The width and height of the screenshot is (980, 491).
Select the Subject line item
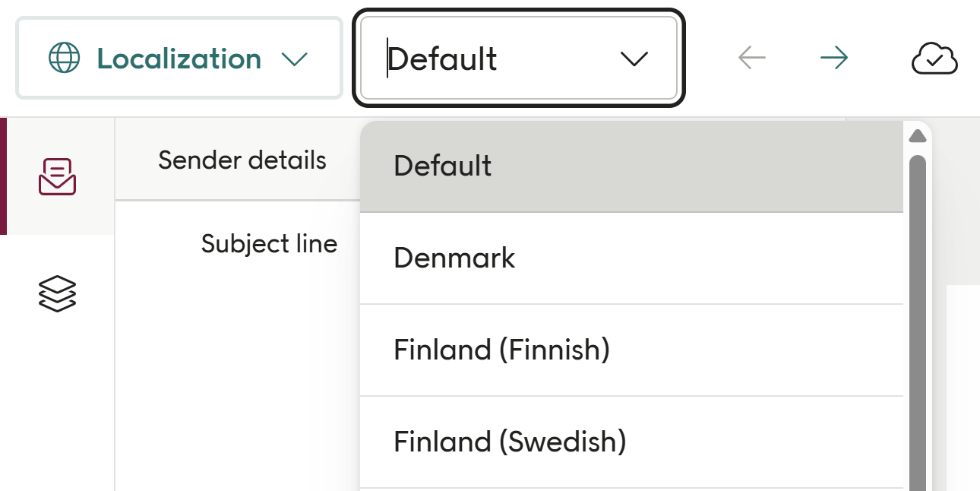tap(269, 243)
